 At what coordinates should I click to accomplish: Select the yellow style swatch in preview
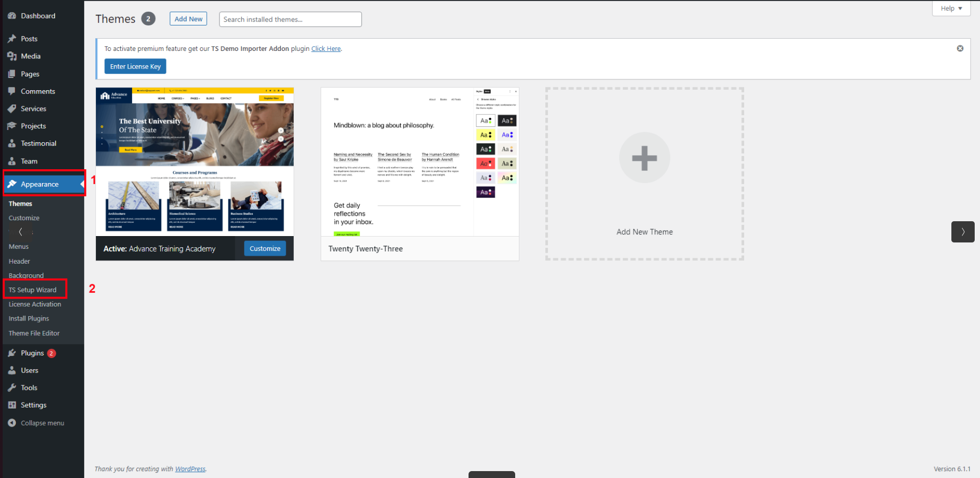point(485,135)
